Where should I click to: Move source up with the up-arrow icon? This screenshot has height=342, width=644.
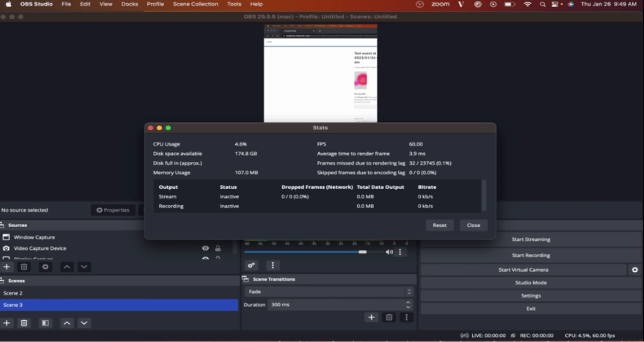[x=66, y=267]
